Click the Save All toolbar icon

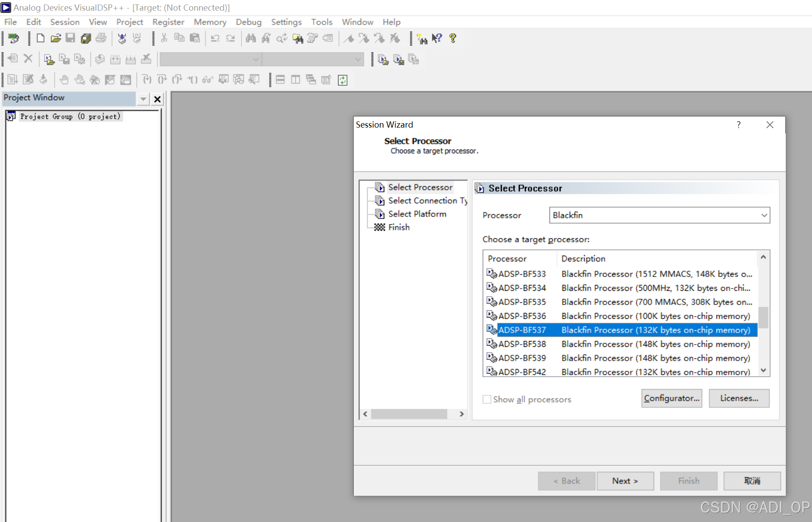[86, 38]
